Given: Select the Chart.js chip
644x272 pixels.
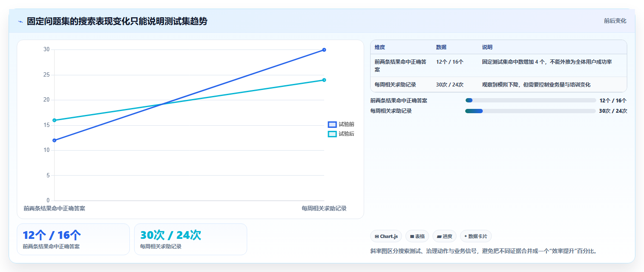Looking at the screenshot, I should [386, 236].
